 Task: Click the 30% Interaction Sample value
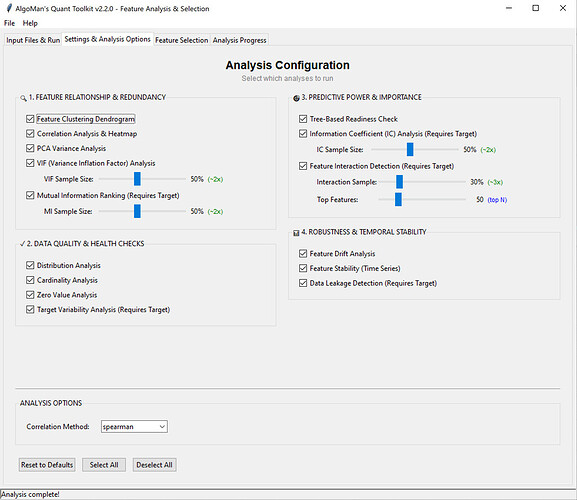point(477,182)
